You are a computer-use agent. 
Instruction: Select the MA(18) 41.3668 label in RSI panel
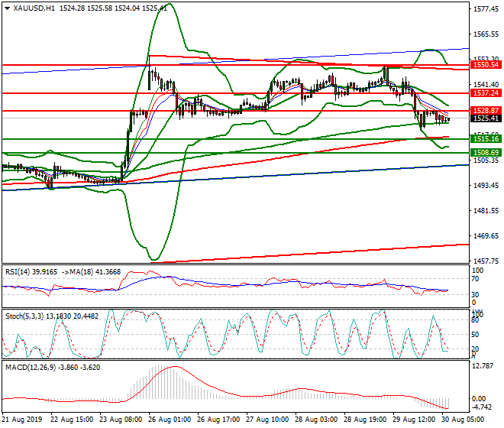point(95,272)
